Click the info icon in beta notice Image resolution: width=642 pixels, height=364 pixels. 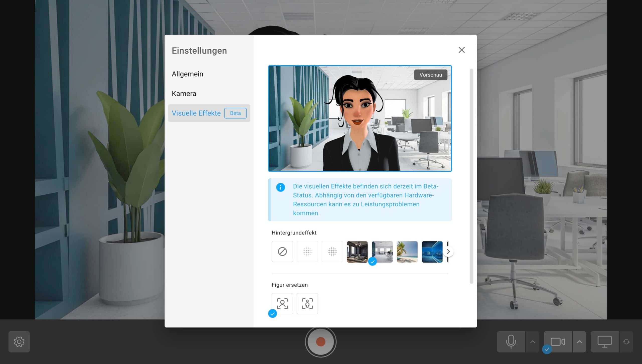click(x=280, y=187)
